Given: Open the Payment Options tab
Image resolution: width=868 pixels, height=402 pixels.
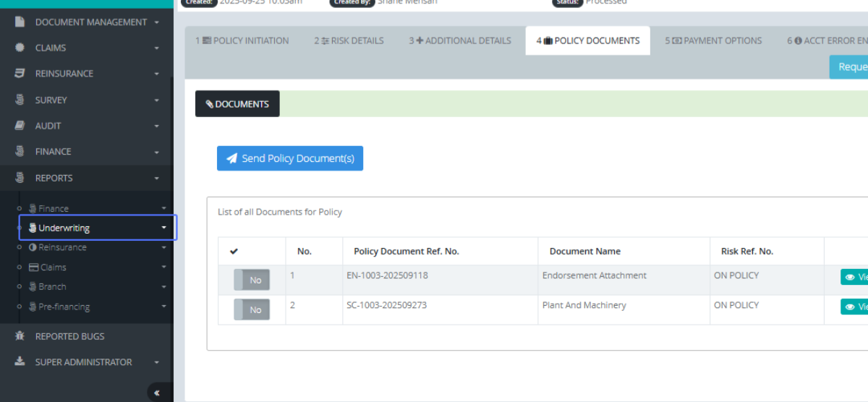Looking at the screenshot, I should pyautogui.click(x=713, y=40).
